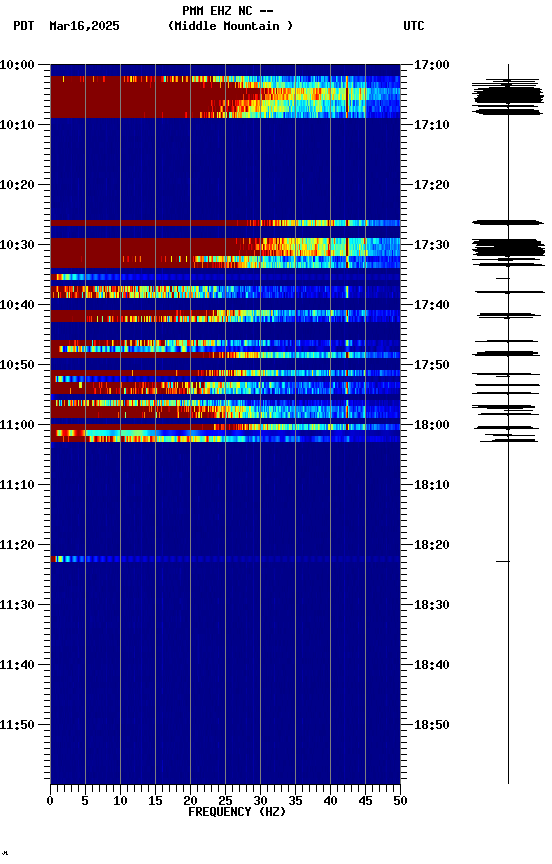Click the 50 Hz frequency axis label
Screen dimensions: 552x864
click(400, 801)
